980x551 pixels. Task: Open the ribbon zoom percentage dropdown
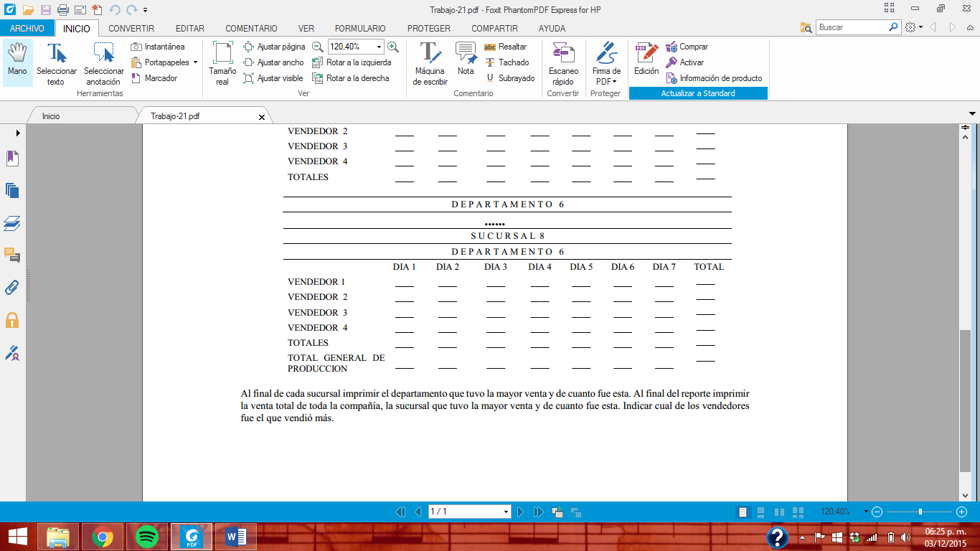pos(380,47)
